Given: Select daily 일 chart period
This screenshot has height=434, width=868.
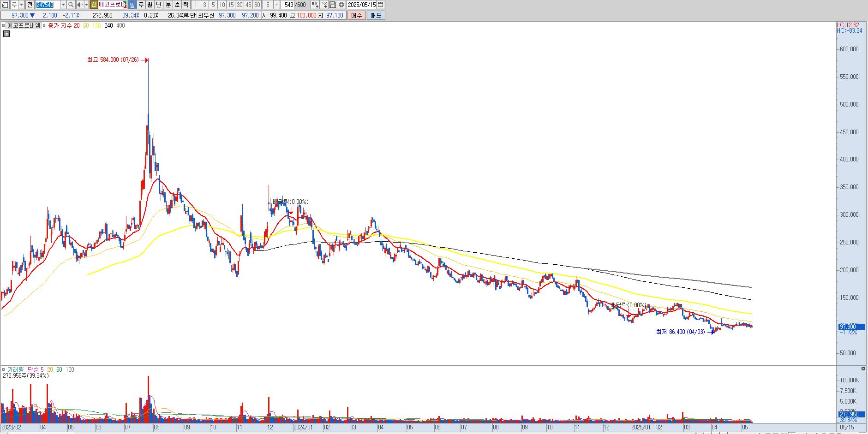Looking at the screenshot, I should point(132,5).
